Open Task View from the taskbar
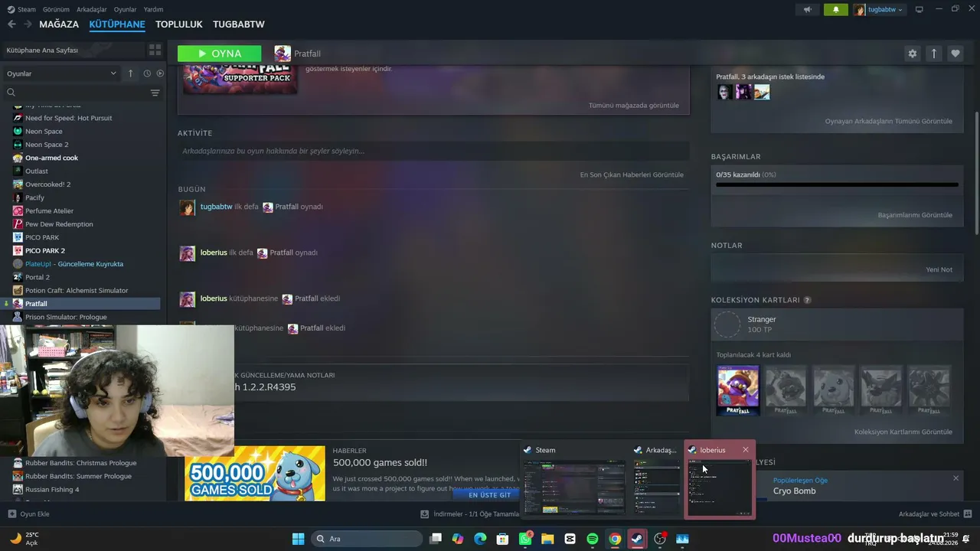Viewport: 980px width, 551px height. [436, 539]
